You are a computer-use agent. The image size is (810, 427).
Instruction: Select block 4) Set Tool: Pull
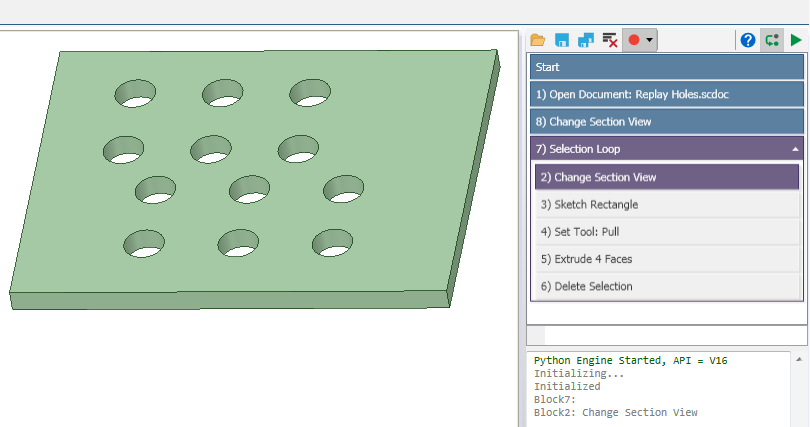[x=667, y=232]
